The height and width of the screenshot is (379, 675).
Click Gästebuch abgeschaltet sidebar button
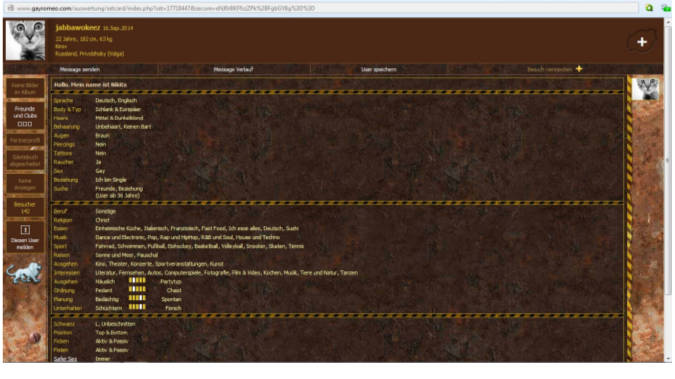coord(25,160)
